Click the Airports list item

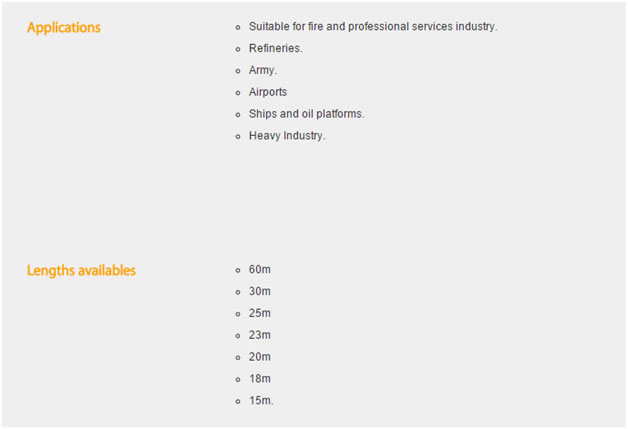267,92
